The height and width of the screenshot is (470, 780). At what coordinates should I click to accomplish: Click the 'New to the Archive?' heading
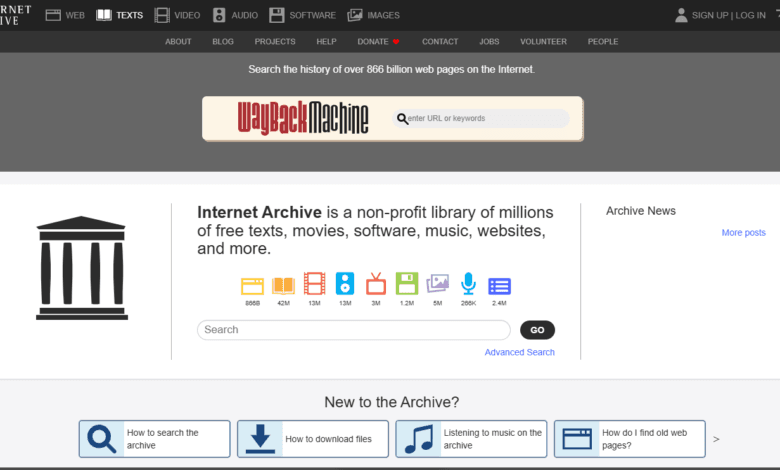coord(391,402)
